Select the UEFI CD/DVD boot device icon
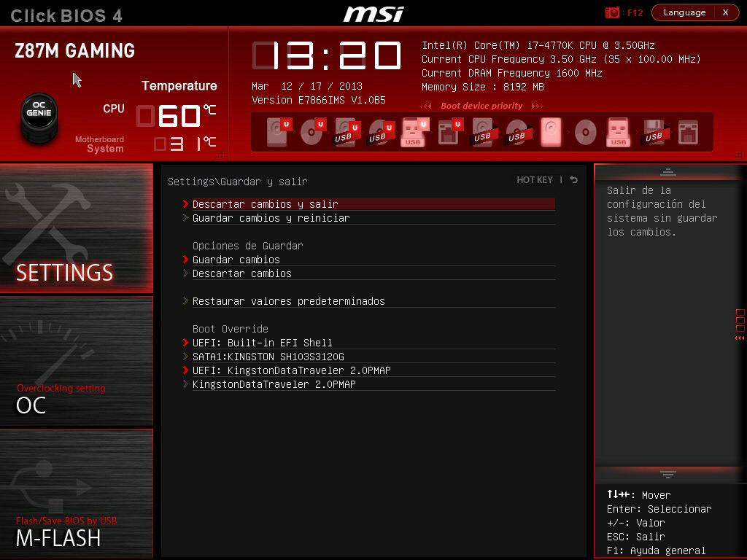747x560 pixels. pyautogui.click(x=312, y=132)
